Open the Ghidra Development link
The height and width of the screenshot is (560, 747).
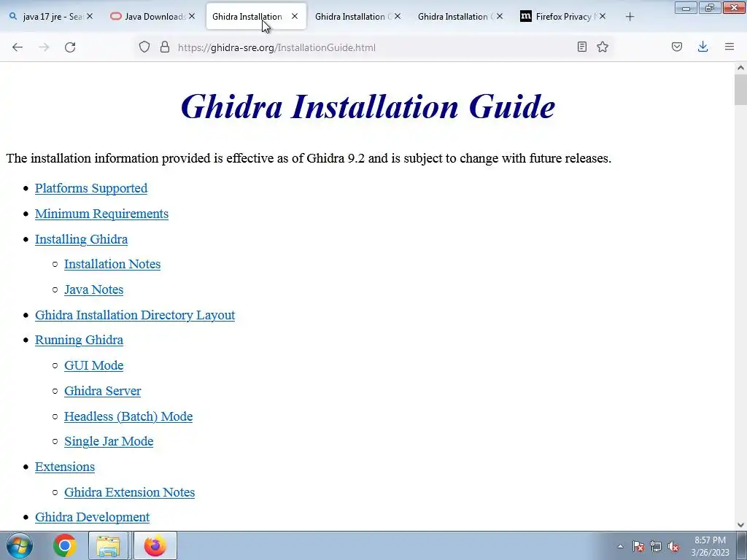pyautogui.click(x=92, y=517)
